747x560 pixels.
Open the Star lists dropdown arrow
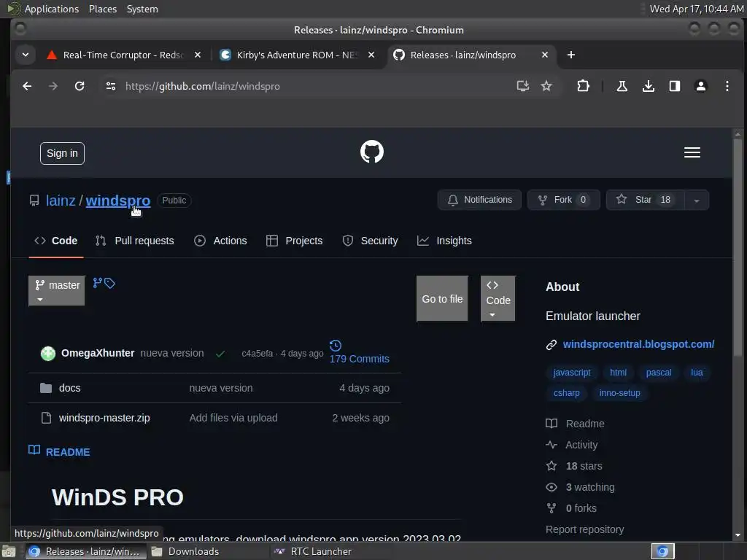[697, 200]
